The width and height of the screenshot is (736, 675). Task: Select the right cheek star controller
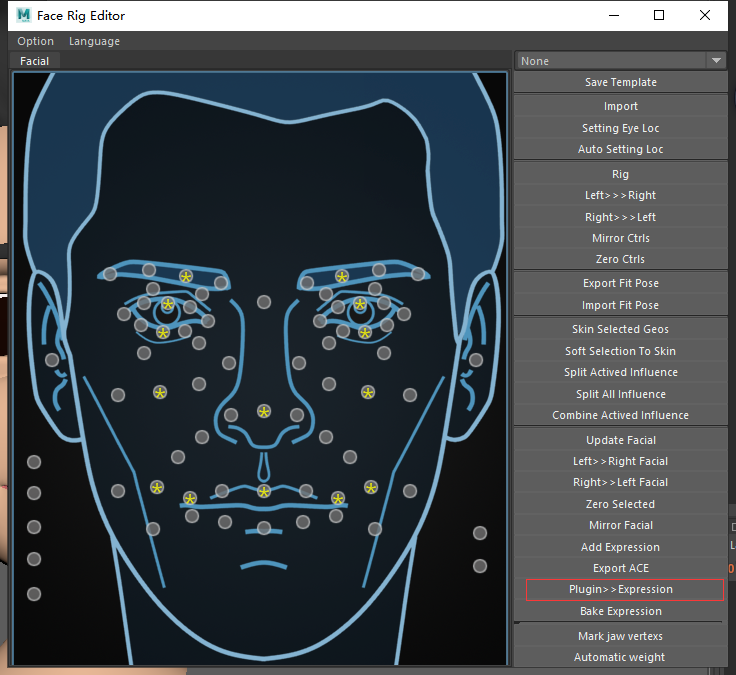click(x=368, y=392)
